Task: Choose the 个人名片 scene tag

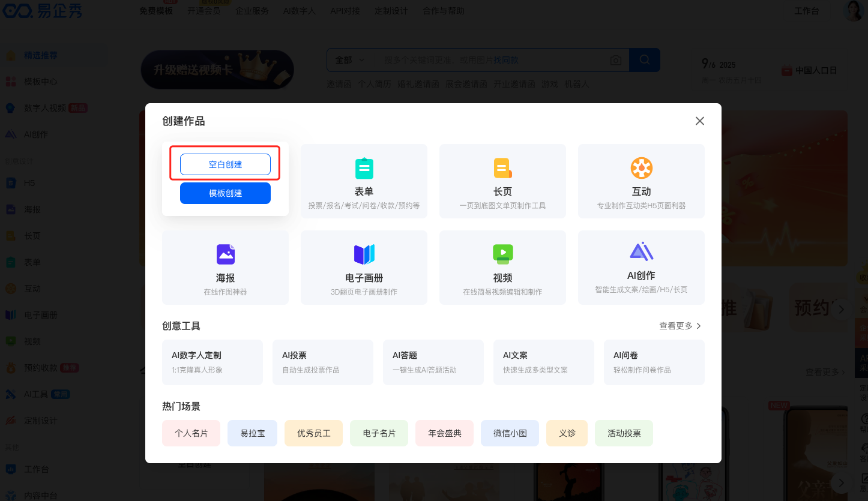Action: [x=191, y=433]
